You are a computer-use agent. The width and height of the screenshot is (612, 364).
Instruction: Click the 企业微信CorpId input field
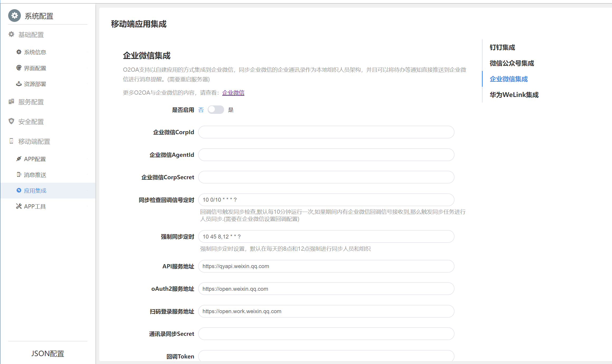(x=326, y=132)
